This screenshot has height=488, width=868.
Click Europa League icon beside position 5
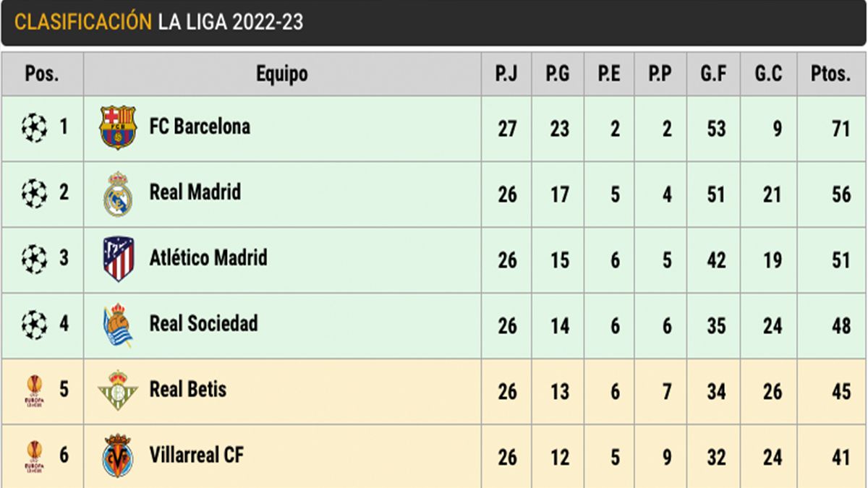point(34,391)
